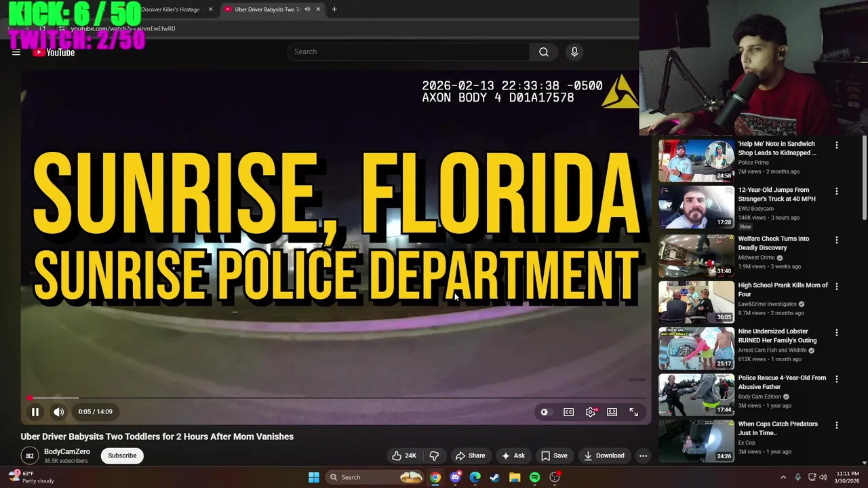
Task: Close the Discover Killer's Hostage tab
Action: coord(210,9)
